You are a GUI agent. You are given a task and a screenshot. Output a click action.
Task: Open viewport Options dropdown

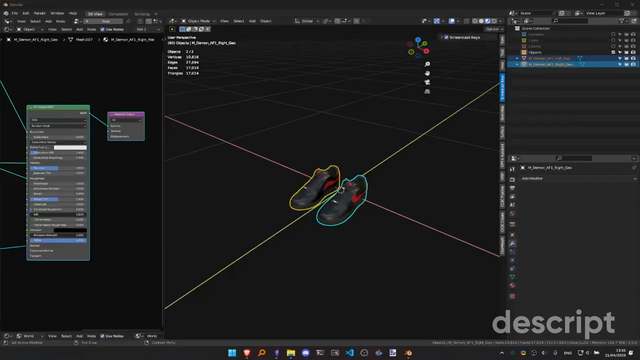coord(494,29)
